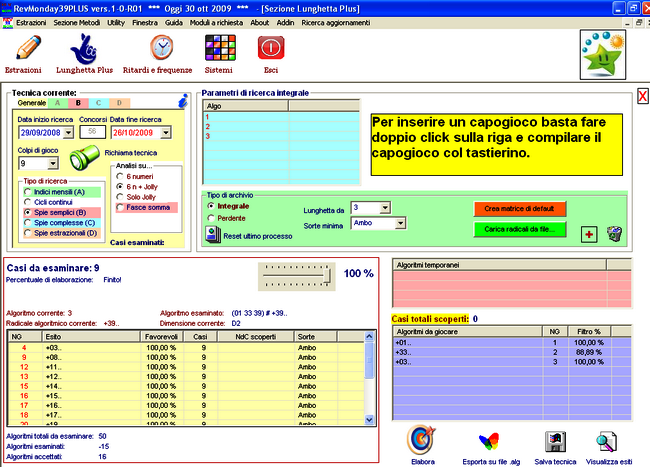Open the Utility menu
The width and height of the screenshot is (650, 467).
116,23
